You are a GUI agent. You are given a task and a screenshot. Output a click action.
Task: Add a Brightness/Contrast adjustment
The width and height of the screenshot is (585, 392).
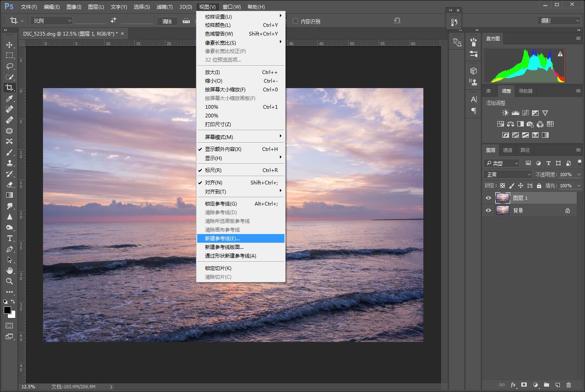click(505, 113)
